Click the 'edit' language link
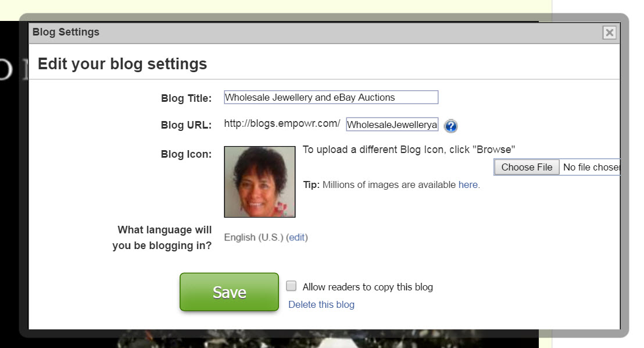 click(x=297, y=237)
